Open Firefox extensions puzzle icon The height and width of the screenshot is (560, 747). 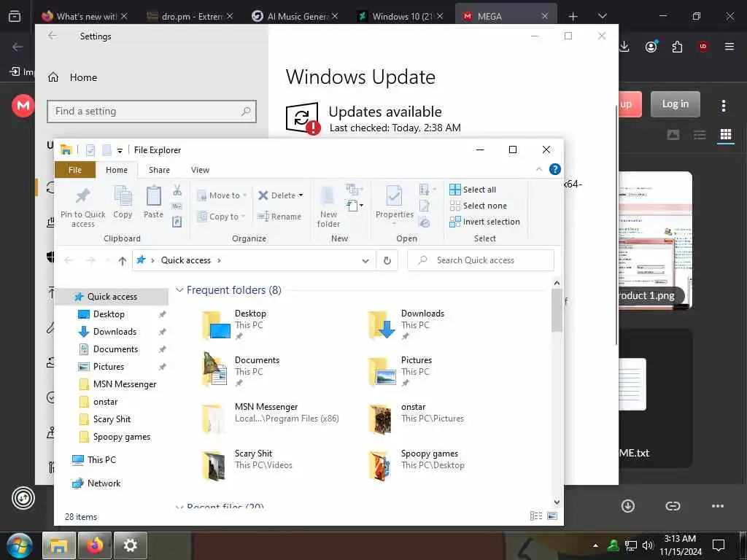677,47
